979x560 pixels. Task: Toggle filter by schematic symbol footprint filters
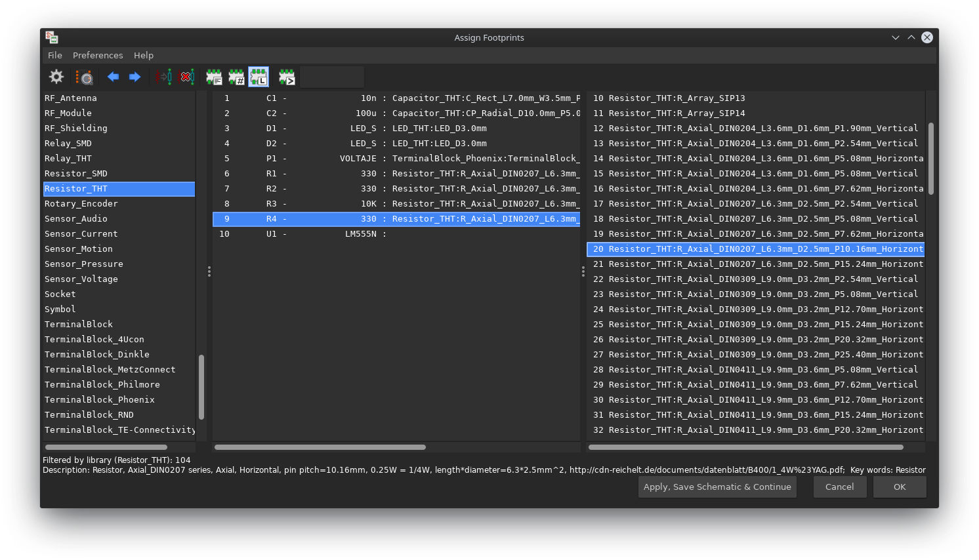click(214, 77)
